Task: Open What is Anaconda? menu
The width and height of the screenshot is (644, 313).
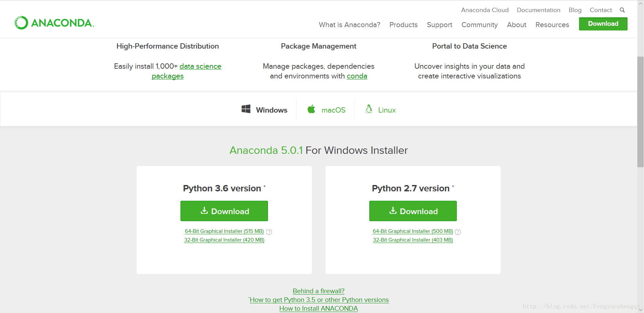Action: (350, 25)
